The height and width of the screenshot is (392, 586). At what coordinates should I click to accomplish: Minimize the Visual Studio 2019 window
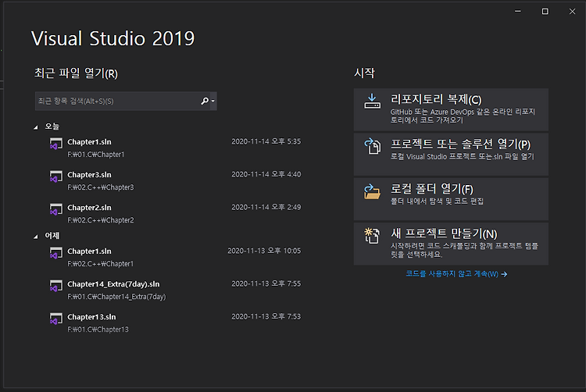pos(517,11)
